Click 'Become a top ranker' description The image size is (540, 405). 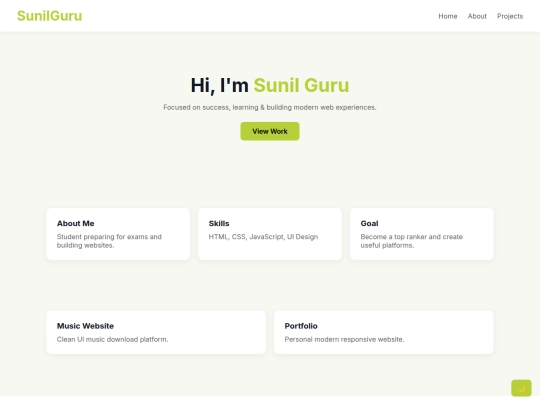click(412, 241)
